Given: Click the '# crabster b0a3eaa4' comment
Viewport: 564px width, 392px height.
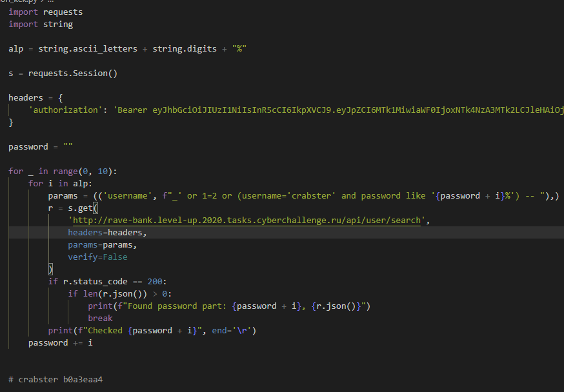Looking at the screenshot, I should 55,379.
